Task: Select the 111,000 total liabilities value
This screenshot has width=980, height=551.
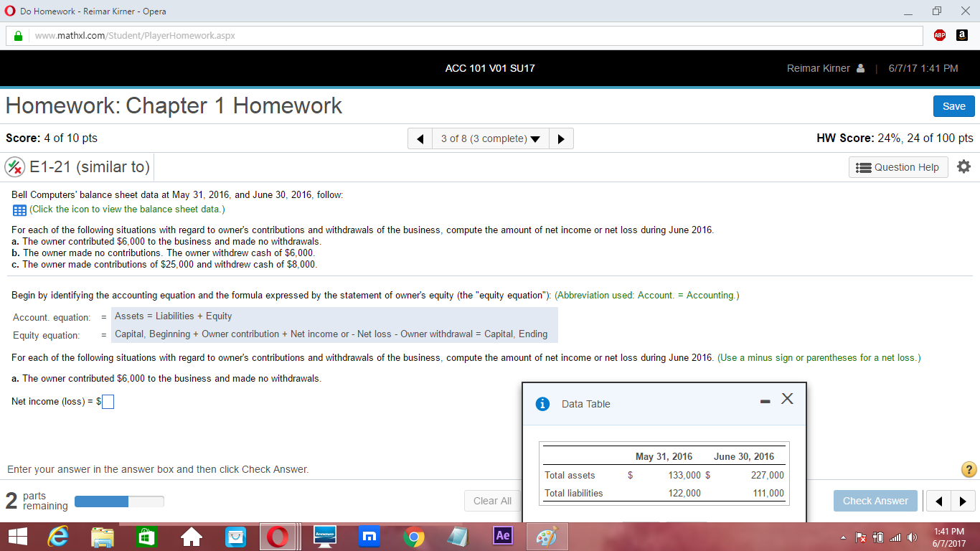Action: pos(767,493)
